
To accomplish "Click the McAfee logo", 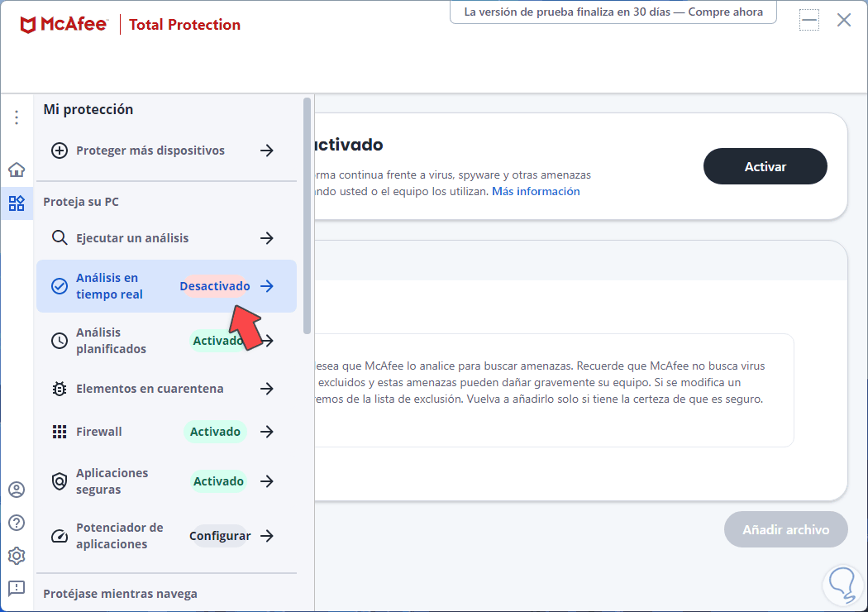I will 63,24.
